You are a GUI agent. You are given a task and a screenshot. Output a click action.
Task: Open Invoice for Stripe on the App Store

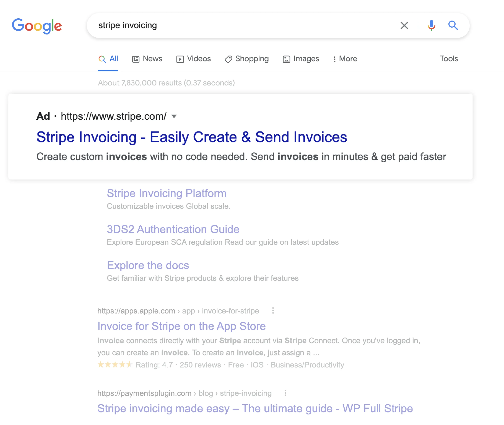(181, 326)
